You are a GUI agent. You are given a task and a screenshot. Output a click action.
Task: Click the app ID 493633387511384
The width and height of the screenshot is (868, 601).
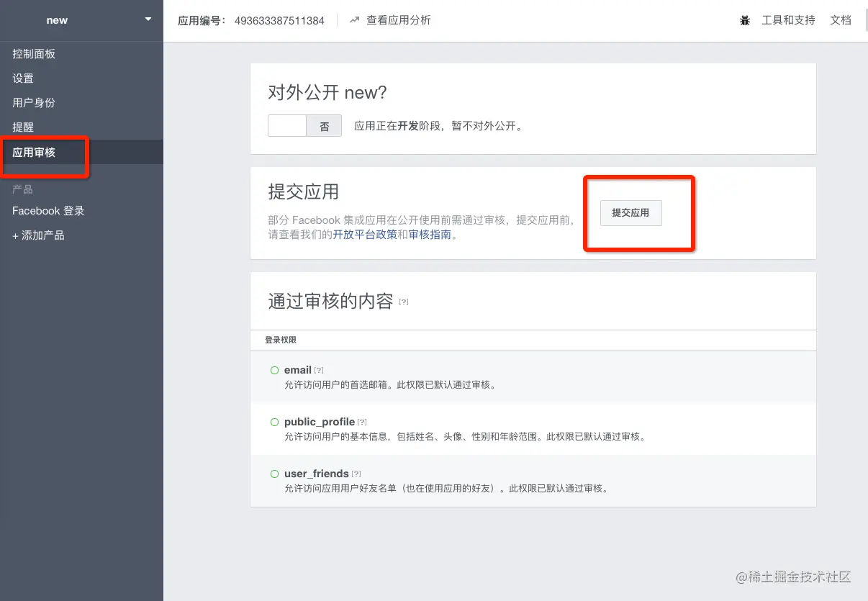tap(279, 20)
